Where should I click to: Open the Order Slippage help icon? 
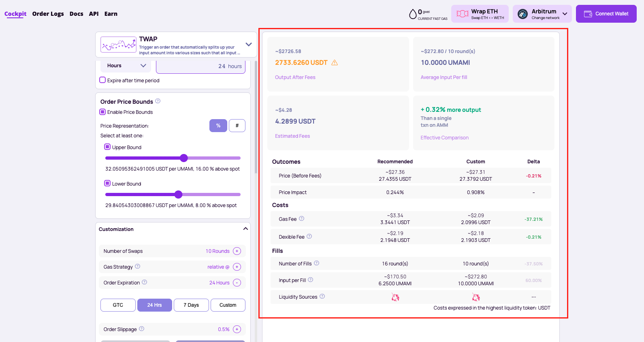(x=142, y=329)
